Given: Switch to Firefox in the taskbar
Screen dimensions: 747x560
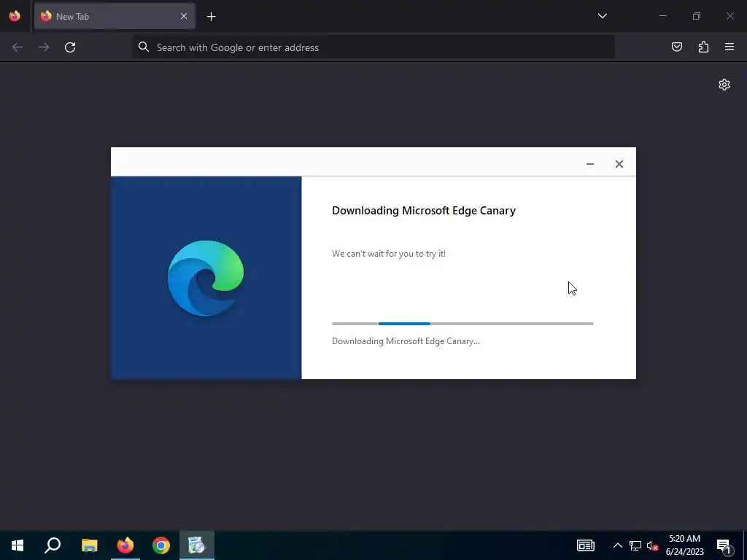Looking at the screenshot, I should click(x=125, y=545).
